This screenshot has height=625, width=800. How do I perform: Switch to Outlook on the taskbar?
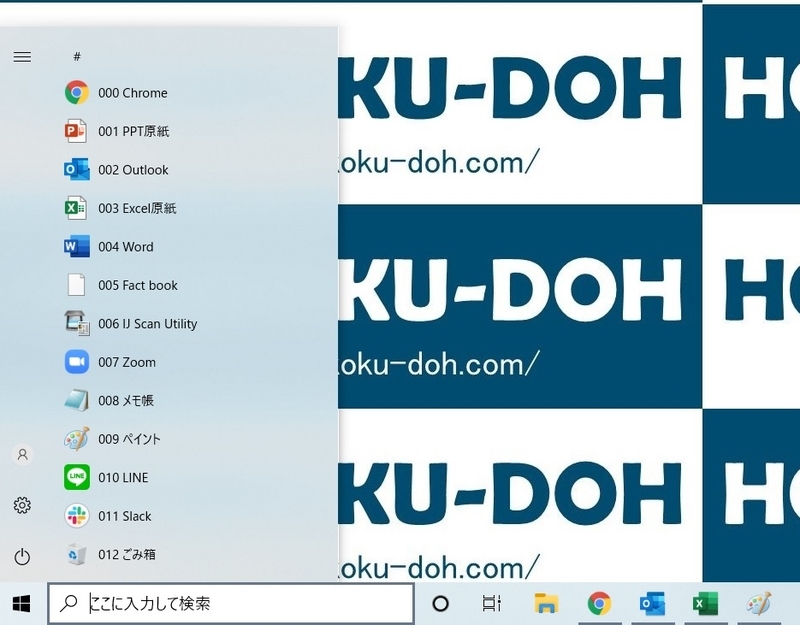pos(653,604)
